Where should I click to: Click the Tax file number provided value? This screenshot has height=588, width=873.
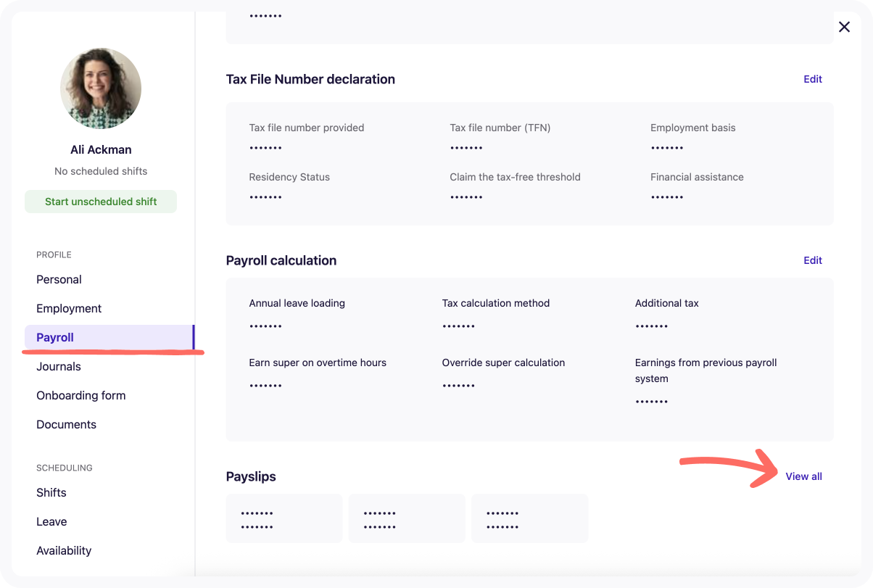tap(265, 147)
